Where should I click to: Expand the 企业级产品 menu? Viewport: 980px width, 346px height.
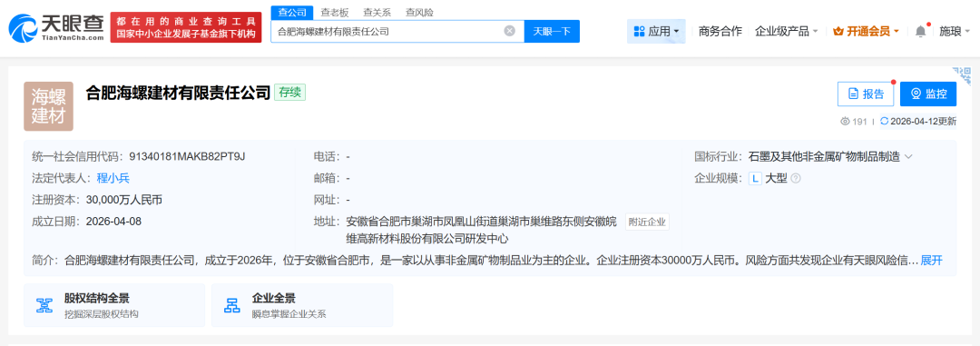(x=786, y=31)
